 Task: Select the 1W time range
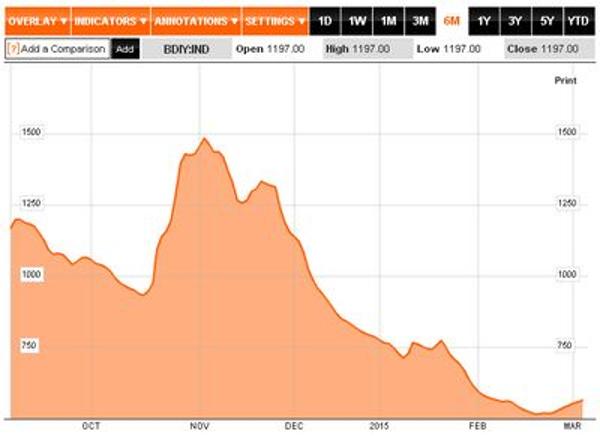pyautogui.click(x=357, y=20)
